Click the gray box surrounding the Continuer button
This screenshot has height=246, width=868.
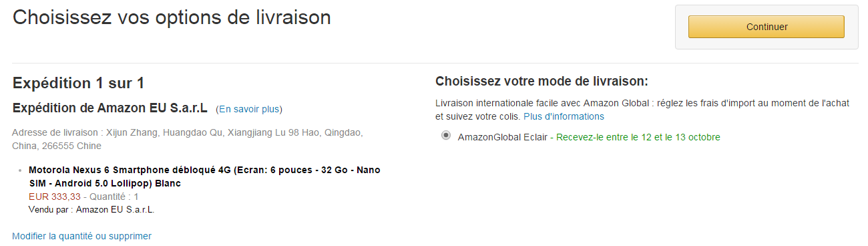coord(767,27)
